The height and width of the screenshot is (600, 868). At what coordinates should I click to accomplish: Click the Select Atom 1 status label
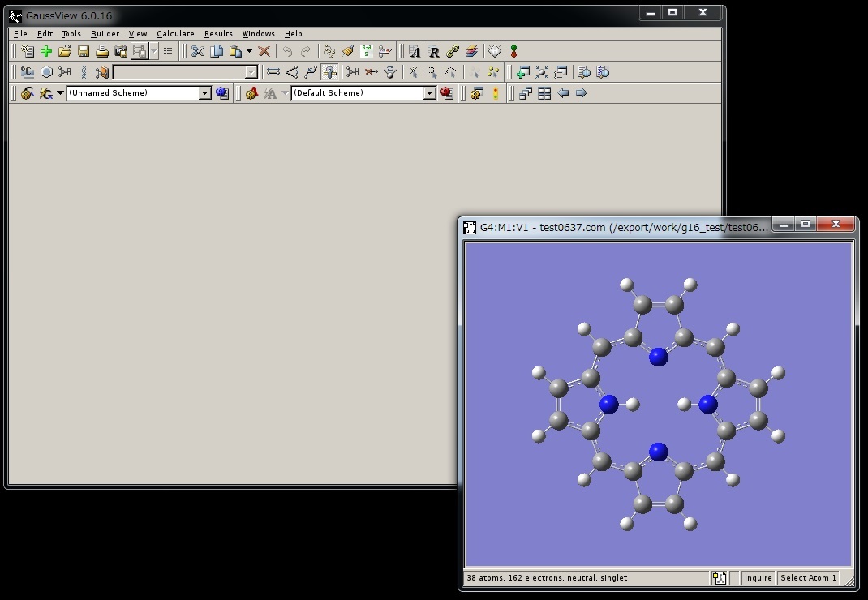click(x=807, y=578)
